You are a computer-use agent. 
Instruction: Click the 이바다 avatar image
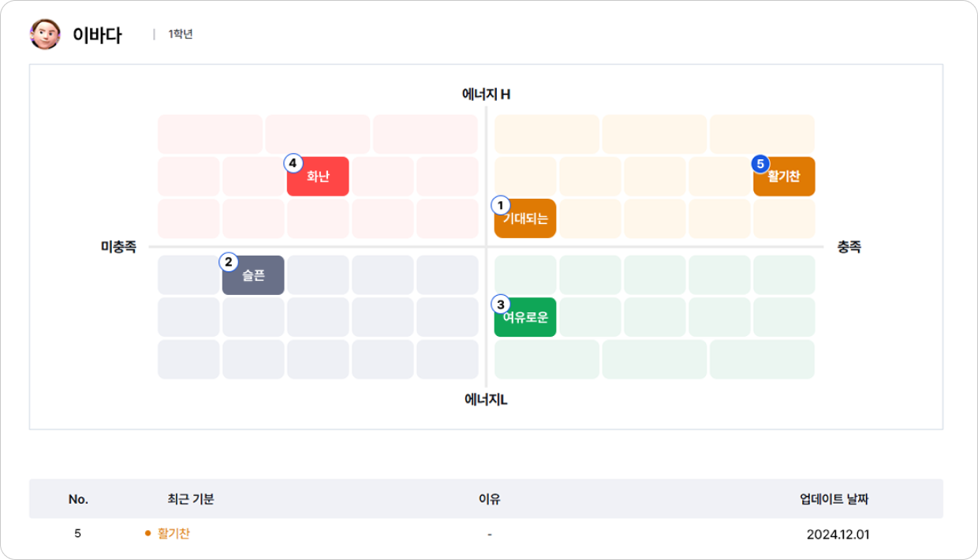tap(45, 34)
